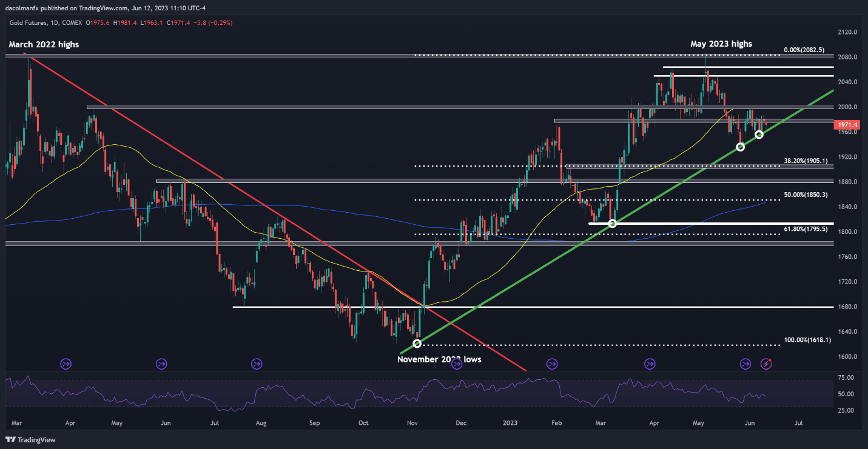The width and height of the screenshot is (868, 449).
Task: Open the red lightning-bolt event marker
Action: point(767,364)
